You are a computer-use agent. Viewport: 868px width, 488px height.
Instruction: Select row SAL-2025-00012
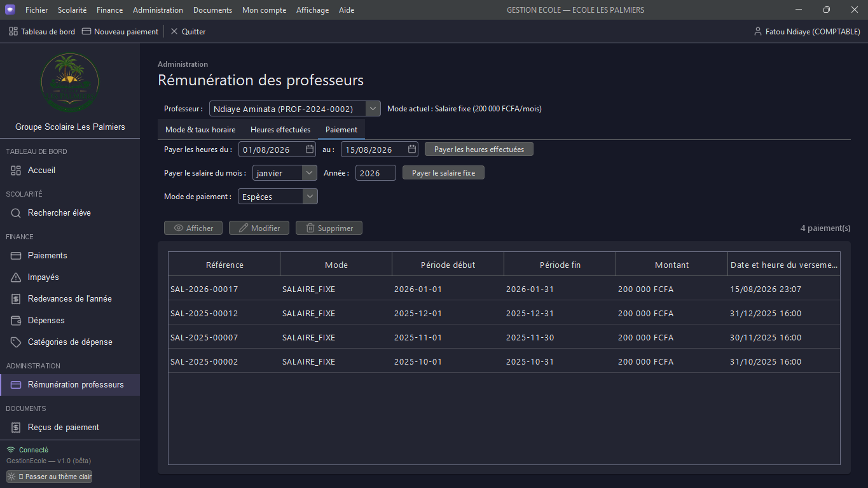[x=504, y=313]
